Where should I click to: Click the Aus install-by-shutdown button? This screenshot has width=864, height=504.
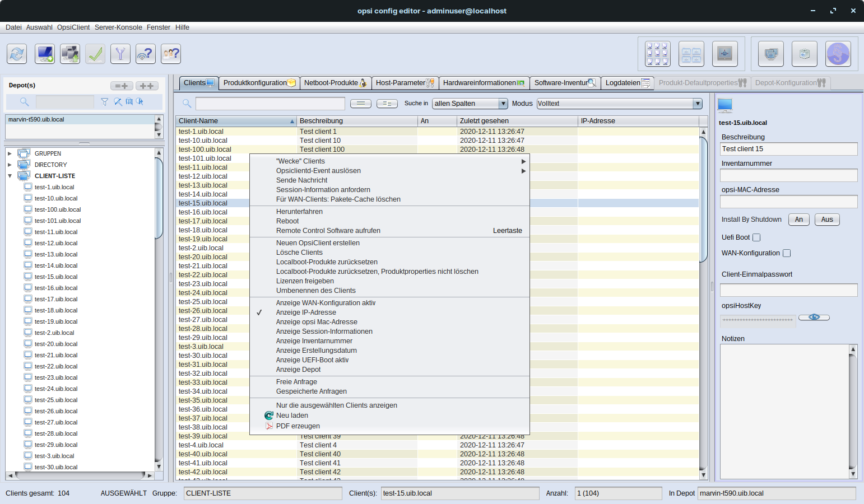tap(827, 220)
